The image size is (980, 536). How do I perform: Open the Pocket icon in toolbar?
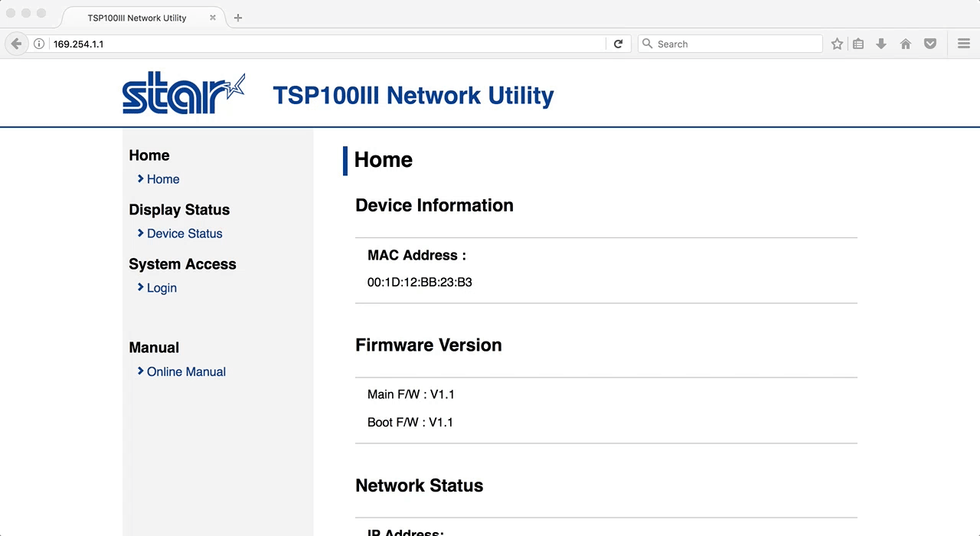coord(930,44)
